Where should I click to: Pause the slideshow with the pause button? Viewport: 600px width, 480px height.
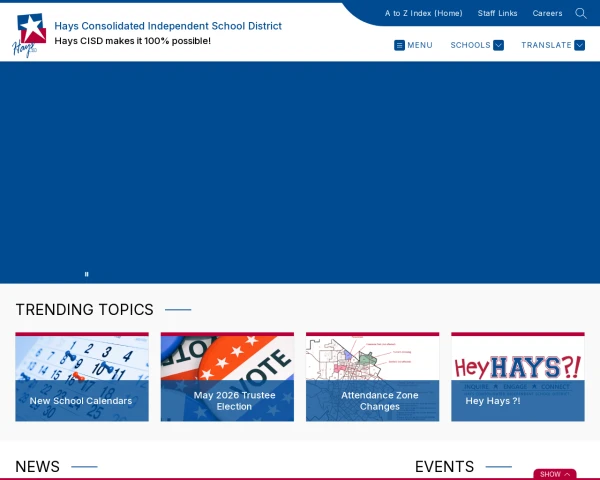(x=86, y=274)
